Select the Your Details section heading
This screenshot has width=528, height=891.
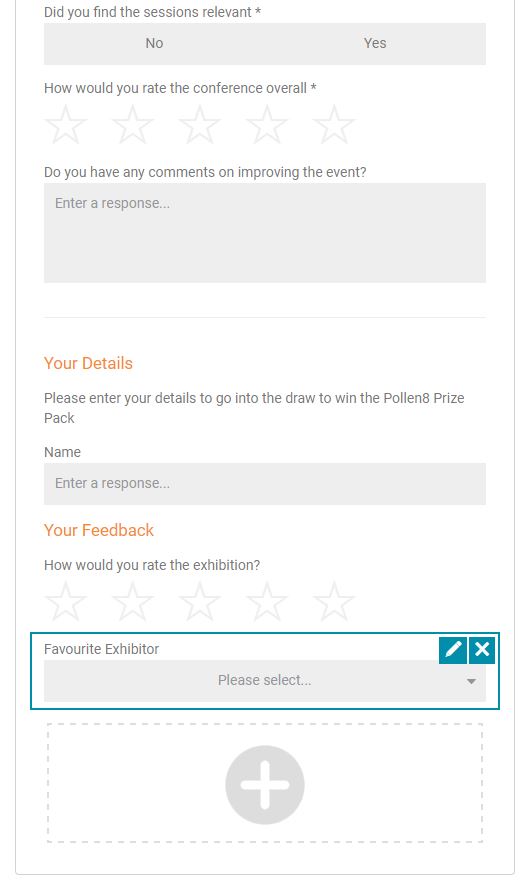coord(88,364)
